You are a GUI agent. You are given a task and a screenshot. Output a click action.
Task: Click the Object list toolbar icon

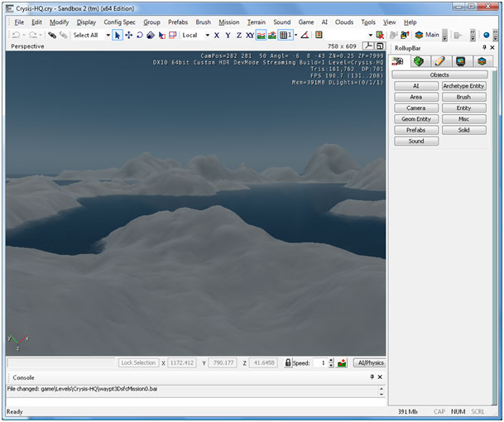pos(319,35)
